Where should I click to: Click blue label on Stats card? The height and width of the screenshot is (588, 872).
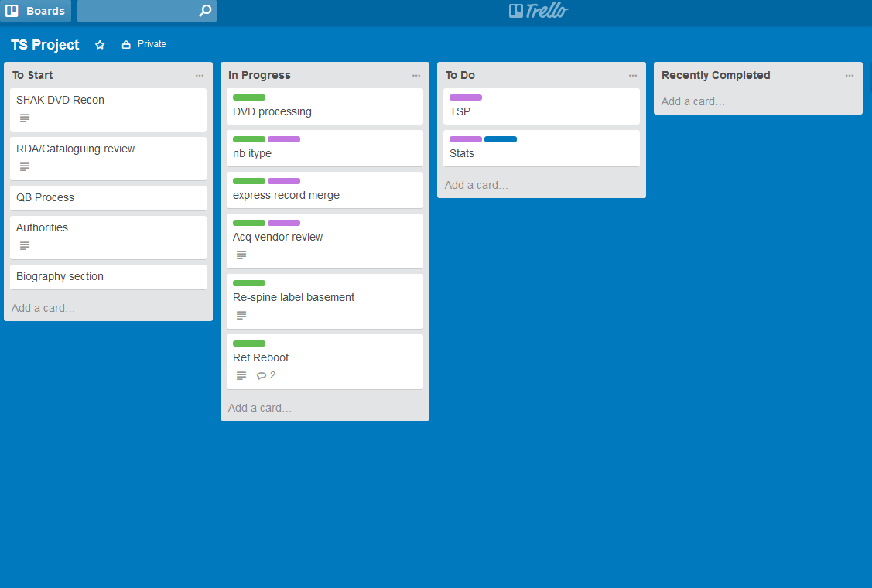[501, 139]
